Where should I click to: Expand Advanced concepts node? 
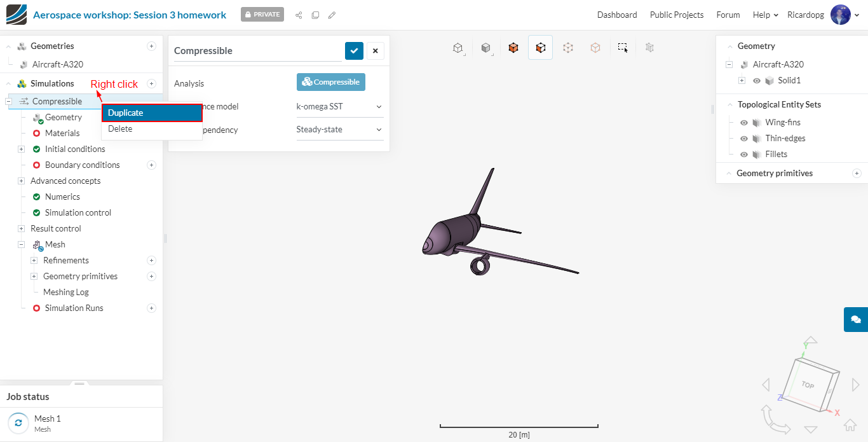point(21,181)
